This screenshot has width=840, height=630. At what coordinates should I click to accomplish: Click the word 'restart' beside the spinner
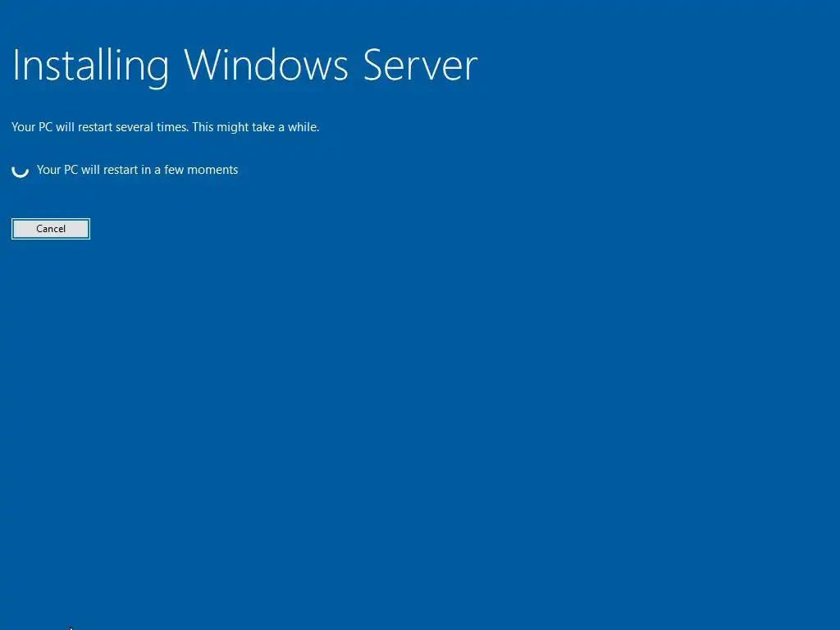pyautogui.click(x=121, y=170)
